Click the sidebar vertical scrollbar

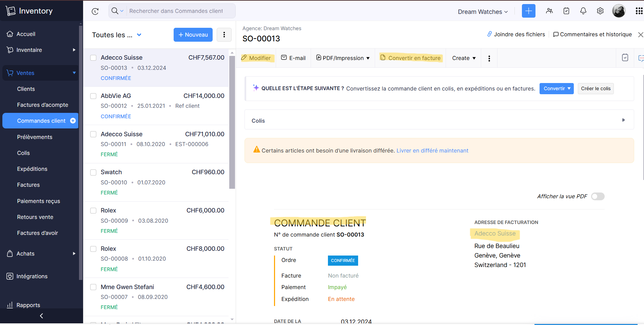80,153
